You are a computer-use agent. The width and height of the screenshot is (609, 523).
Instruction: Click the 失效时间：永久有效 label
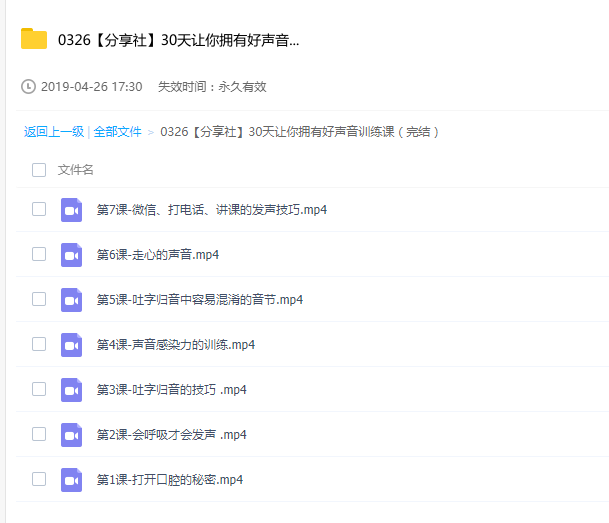(212, 87)
